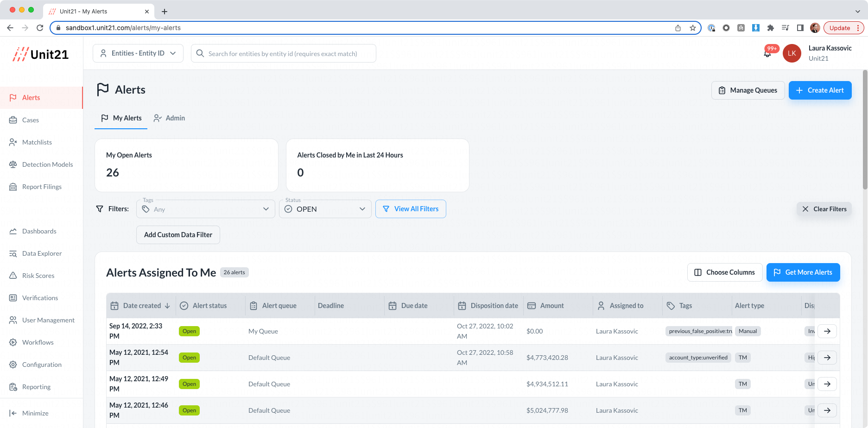Screen dimensions: 868x428
Task: Click Get More Alerts
Action: coord(803,272)
